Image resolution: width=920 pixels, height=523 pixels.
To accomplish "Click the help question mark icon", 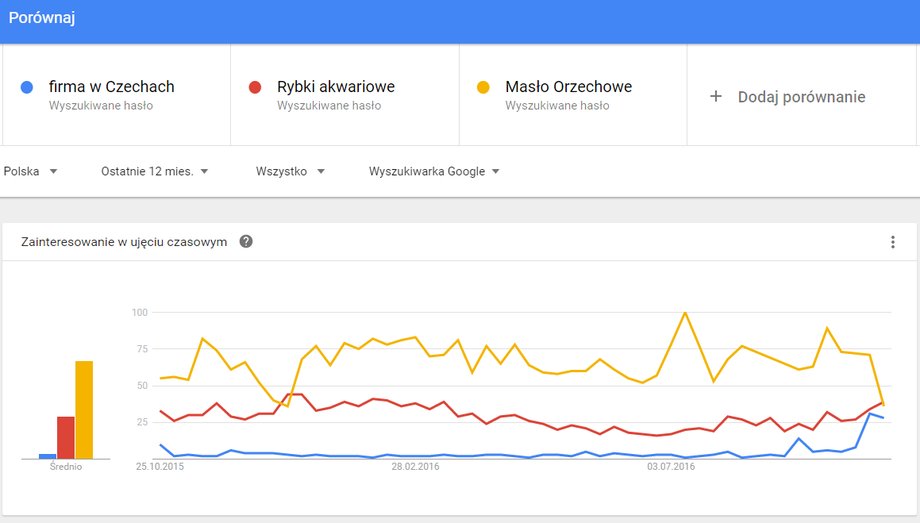I will click(246, 241).
